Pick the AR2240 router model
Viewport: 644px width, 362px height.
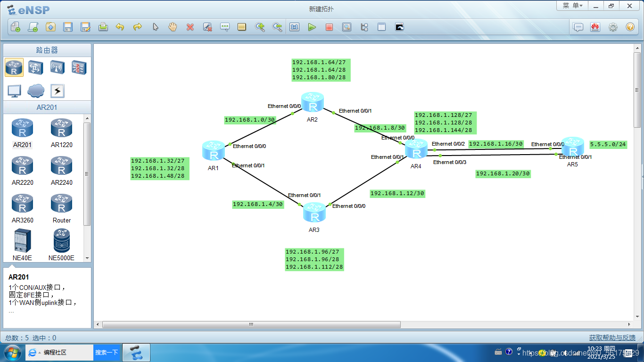click(61, 171)
